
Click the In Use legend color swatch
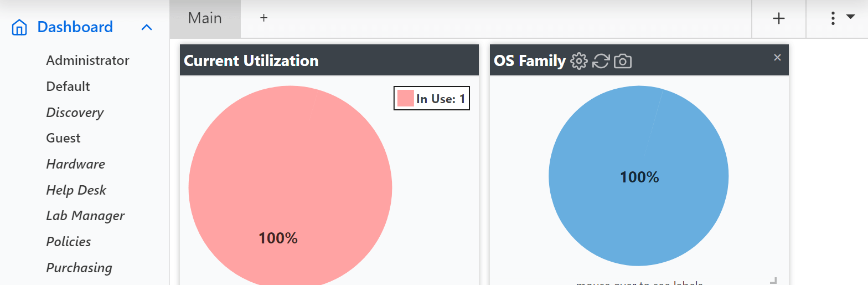[406, 98]
